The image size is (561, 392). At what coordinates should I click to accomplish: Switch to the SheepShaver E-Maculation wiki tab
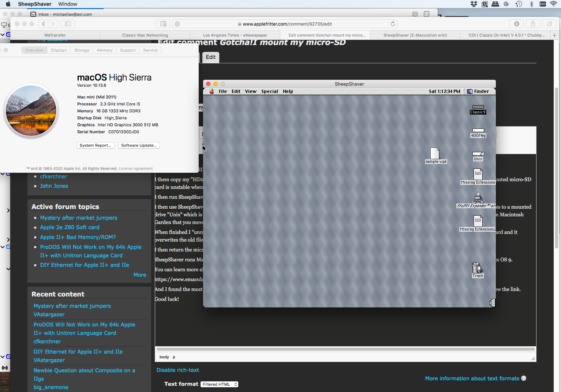click(x=415, y=35)
